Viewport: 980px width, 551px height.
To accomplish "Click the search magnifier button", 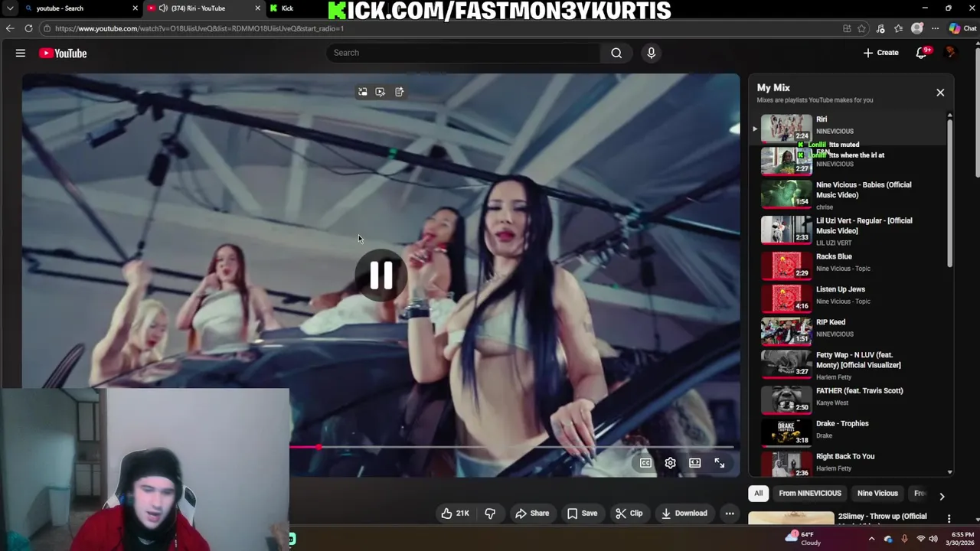I will [x=616, y=53].
